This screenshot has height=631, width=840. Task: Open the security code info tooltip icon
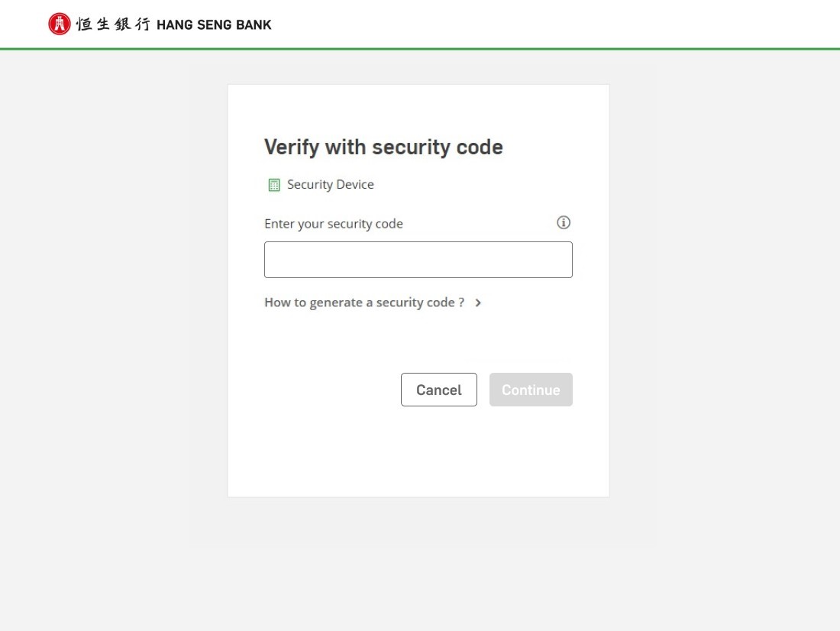[x=564, y=222]
